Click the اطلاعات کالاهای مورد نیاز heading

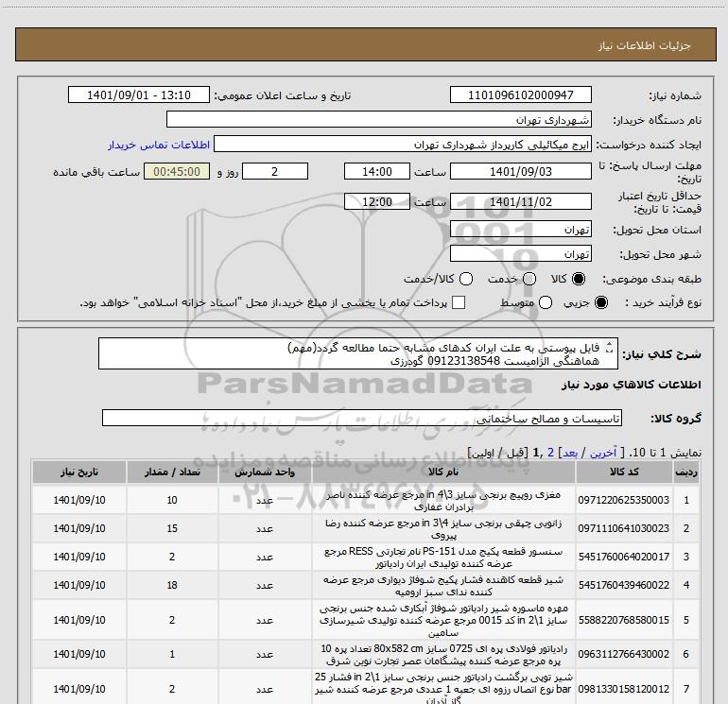(632, 385)
